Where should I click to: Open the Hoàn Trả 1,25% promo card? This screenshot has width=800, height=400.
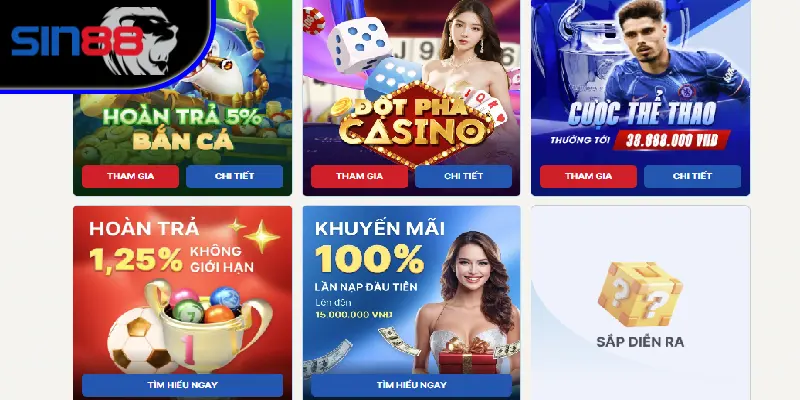[183, 290]
